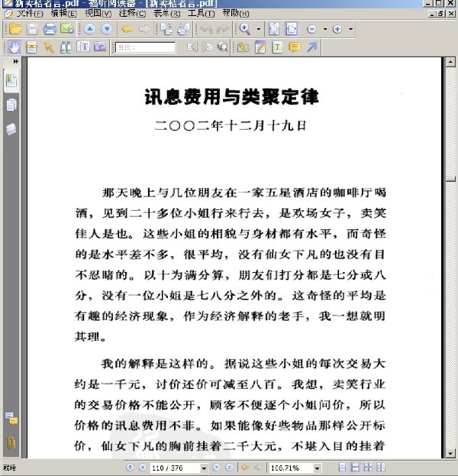Image resolution: width=458 pixels, height=476 pixels.
Task: Jump to last page in status bar
Action: click(x=229, y=468)
